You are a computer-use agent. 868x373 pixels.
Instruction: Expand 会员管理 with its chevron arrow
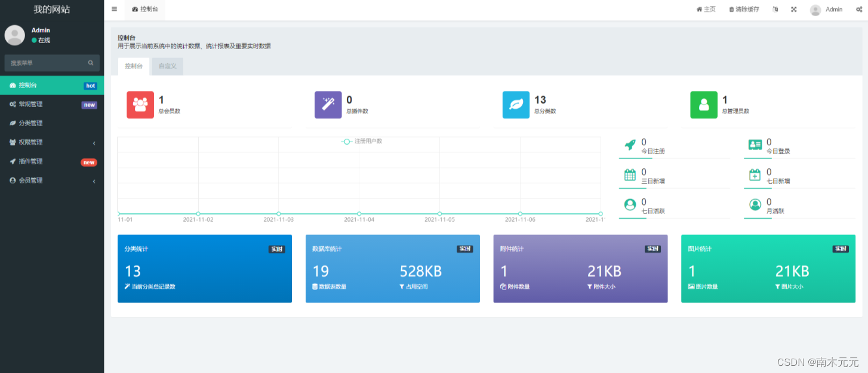click(x=94, y=181)
